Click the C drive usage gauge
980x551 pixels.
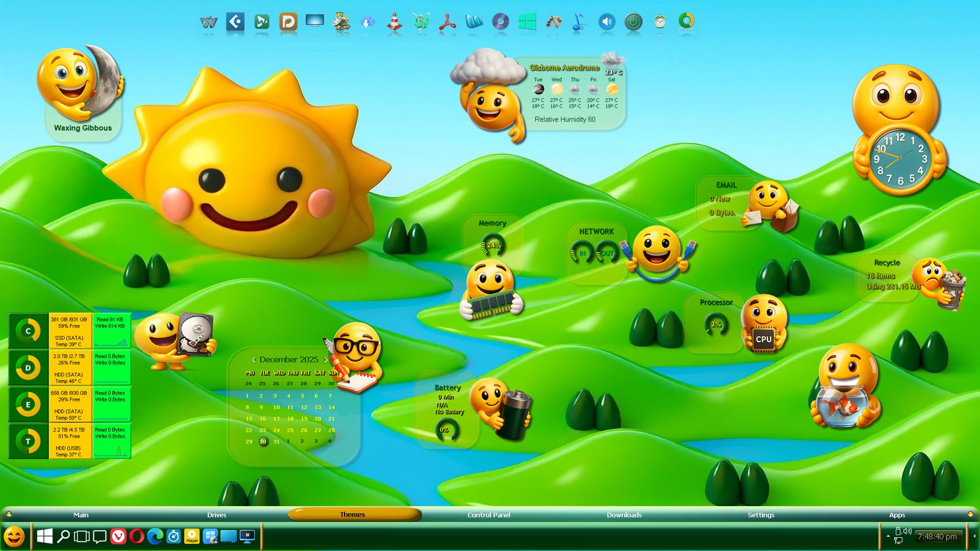pyautogui.click(x=28, y=331)
